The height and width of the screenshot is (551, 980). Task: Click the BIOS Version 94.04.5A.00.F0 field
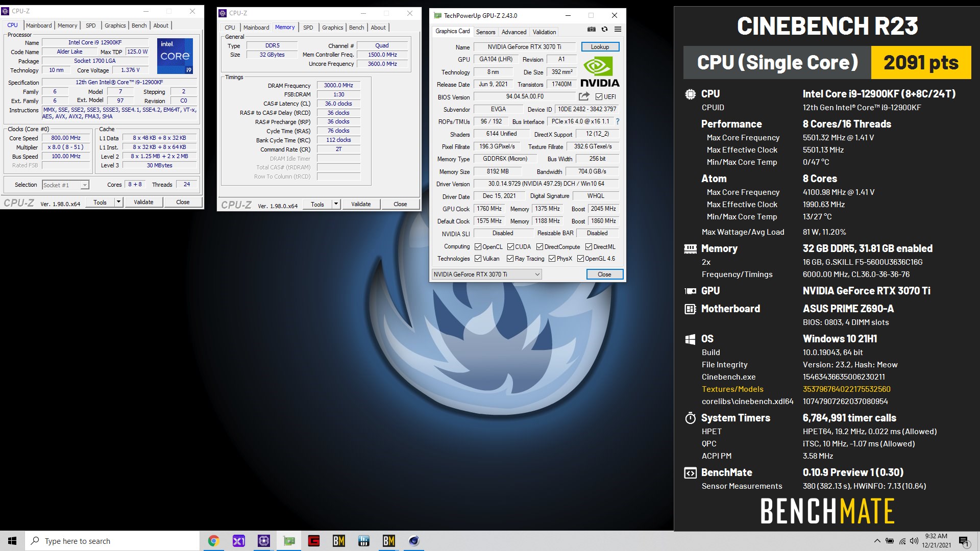[x=525, y=96]
